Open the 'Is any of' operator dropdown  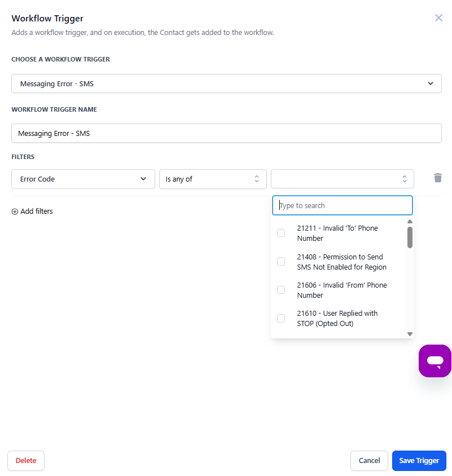(x=213, y=178)
